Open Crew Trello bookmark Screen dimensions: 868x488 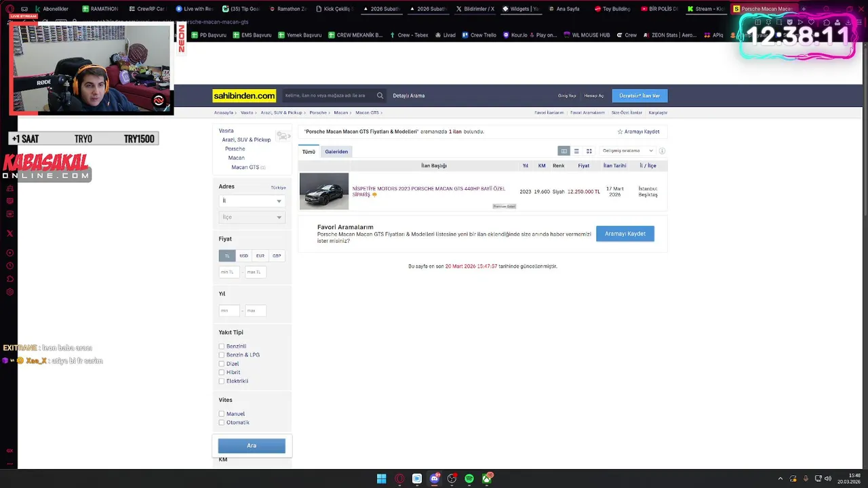pos(479,35)
